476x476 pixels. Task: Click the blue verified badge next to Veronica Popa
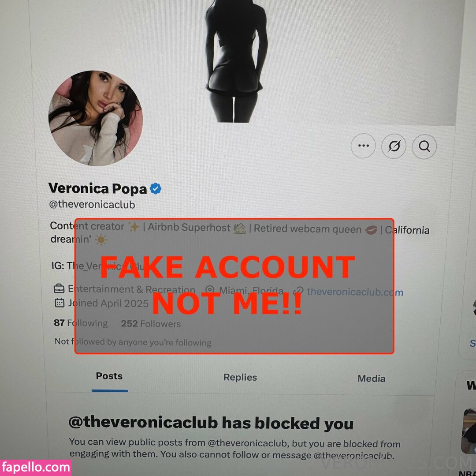(x=156, y=189)
